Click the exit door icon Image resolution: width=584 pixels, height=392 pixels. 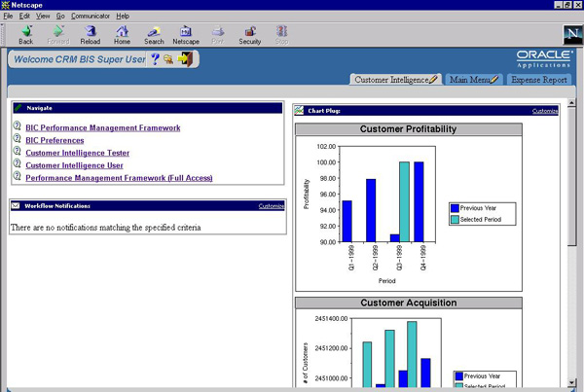pyautogui.click(x=185, y=58)
